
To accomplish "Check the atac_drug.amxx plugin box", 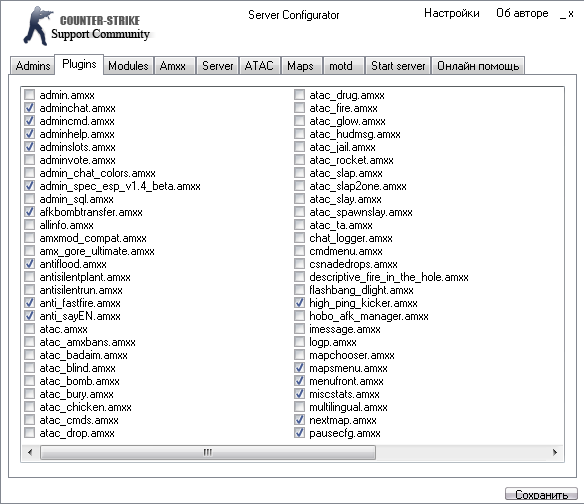I will point(299,95).
